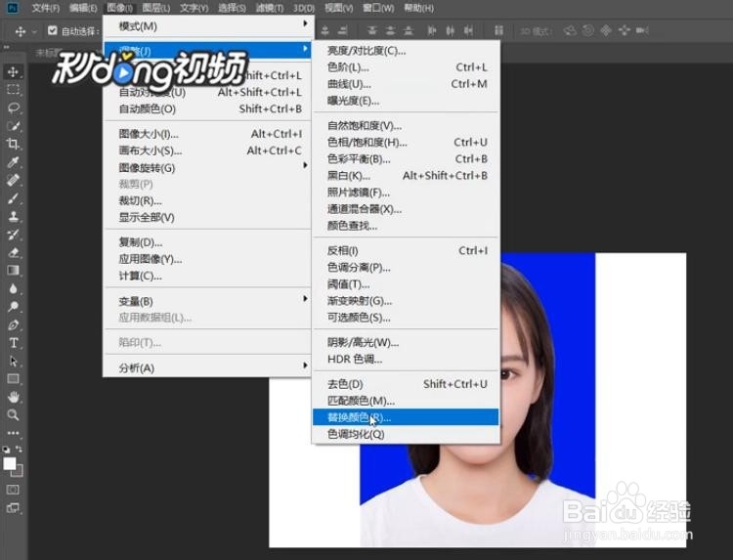The width and height of the screenshot is (733, 560).
Task: Choose 反相(I) menu entry
Action: coord(406,250)
